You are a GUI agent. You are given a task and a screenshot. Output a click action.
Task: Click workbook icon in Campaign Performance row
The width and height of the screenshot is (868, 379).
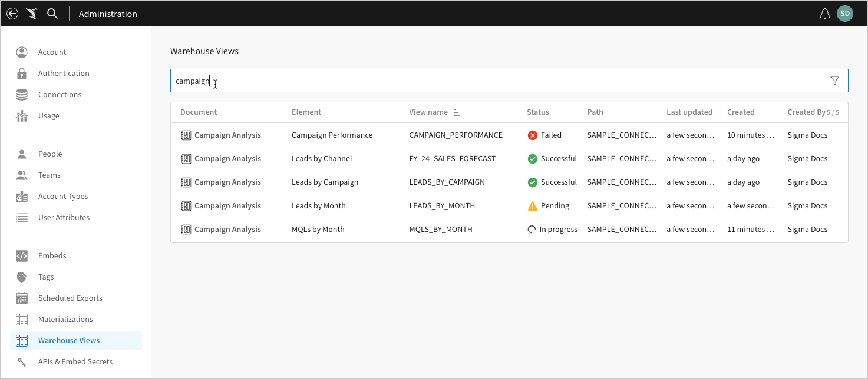click(186, 135)
